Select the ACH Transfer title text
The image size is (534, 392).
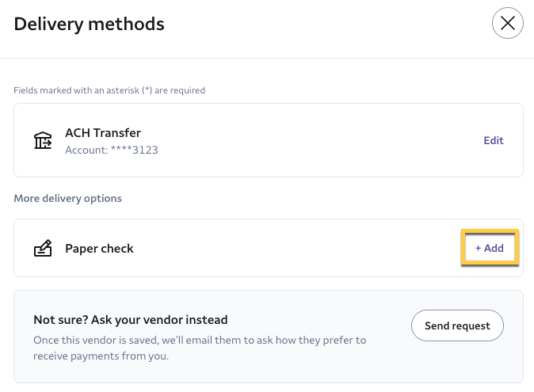point(103,133)
